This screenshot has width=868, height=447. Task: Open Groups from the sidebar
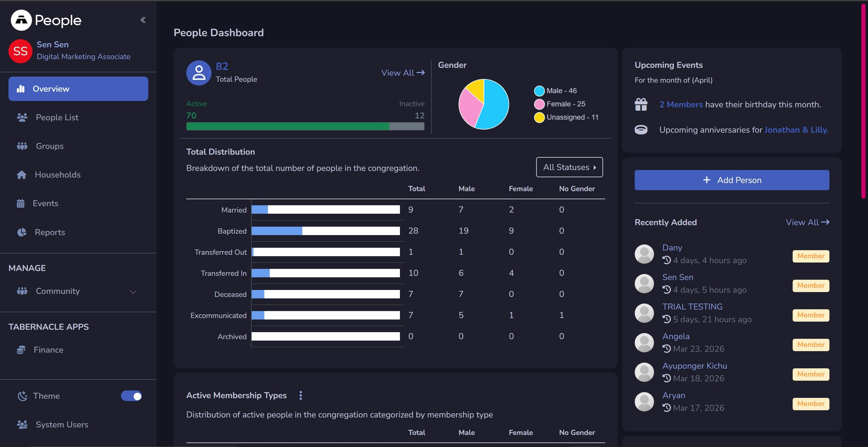point(49,146)
